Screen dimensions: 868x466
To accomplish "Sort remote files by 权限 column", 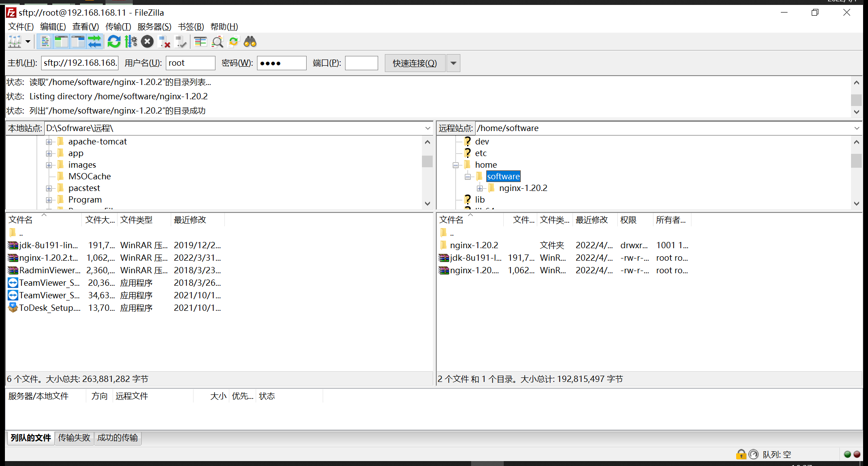I will coord(635,220).
